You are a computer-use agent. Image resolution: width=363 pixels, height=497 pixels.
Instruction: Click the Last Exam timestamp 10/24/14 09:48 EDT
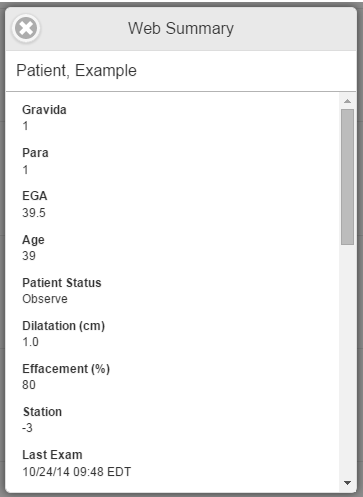[x=77, y=472]
